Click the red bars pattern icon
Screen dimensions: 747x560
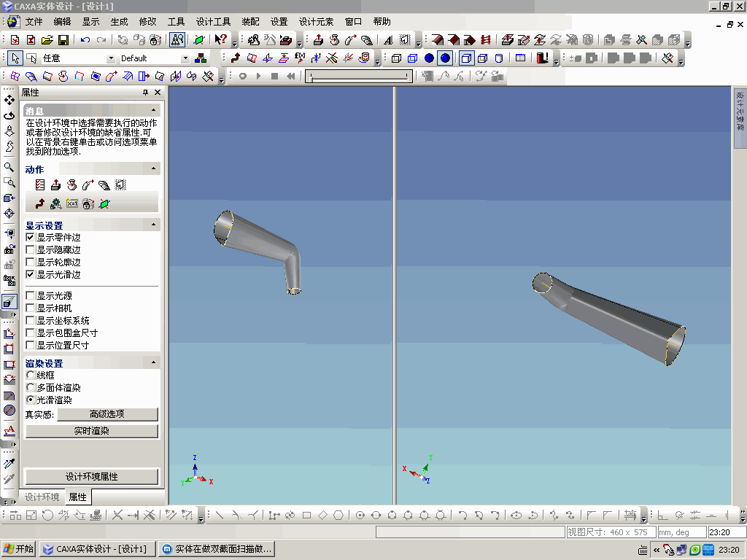pyautogui.click(x=485, y=40)
